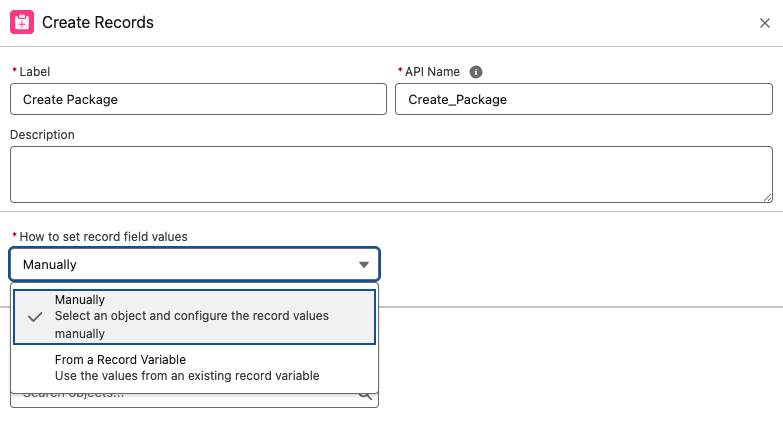Screen dimensions: 783x433
Task: Click the Label field caption text
Action: tap(34, 72)
